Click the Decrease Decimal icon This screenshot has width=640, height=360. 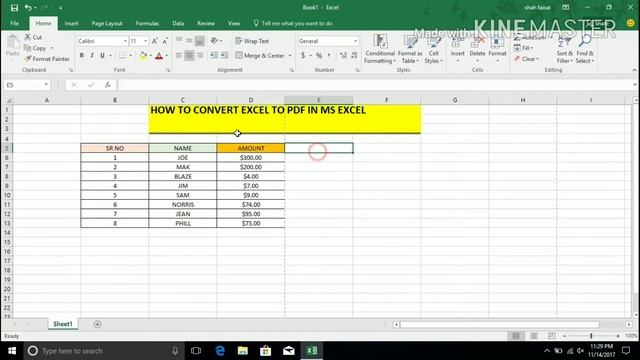(354, 55)
